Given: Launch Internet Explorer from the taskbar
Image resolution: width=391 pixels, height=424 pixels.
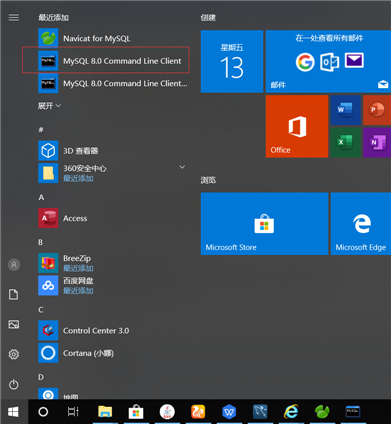Looking at the screenshot, I should 291,412.
